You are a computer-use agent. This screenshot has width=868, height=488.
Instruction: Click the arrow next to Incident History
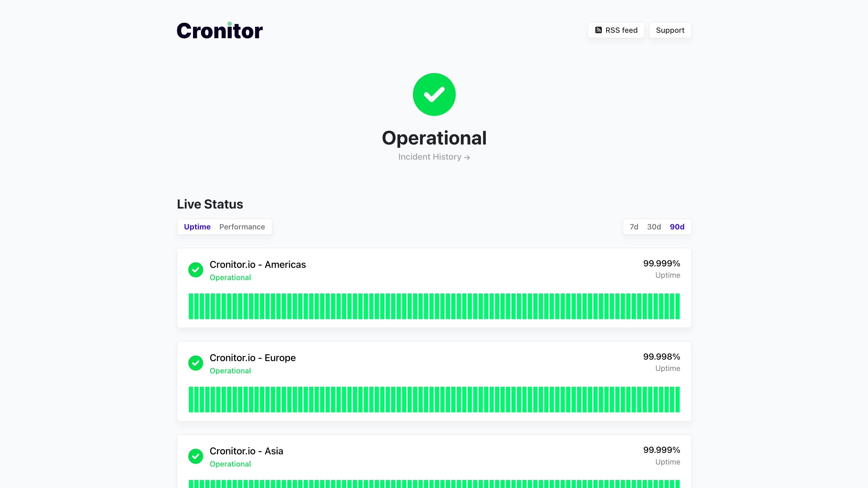coord(467,157)
